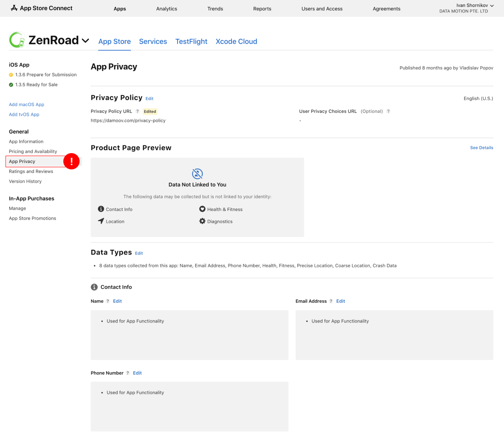Viewport: 504px width, 438px height.
Task: Click the Diagnostics gear icon
Action: (x=202, y=221)
